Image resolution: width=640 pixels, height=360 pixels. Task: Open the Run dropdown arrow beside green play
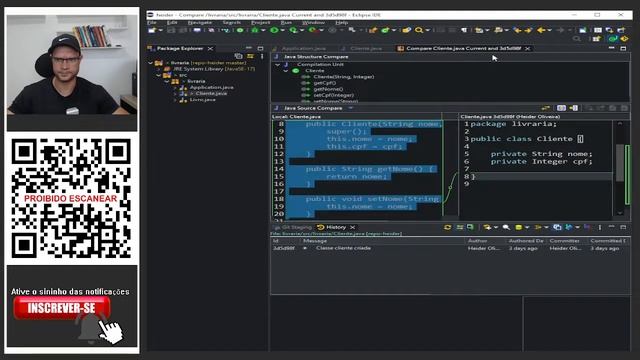point(282,30)
